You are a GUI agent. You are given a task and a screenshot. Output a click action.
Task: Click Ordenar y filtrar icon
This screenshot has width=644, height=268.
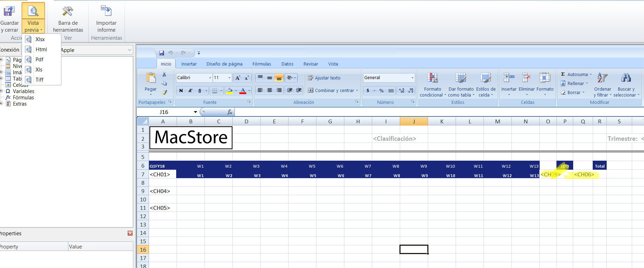[602, 78]
